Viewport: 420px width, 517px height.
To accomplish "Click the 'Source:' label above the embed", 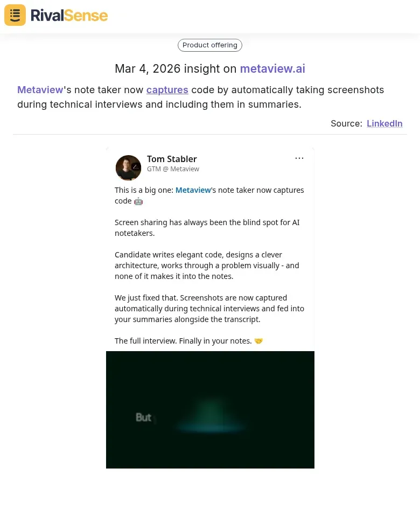I will pos(346,123).
